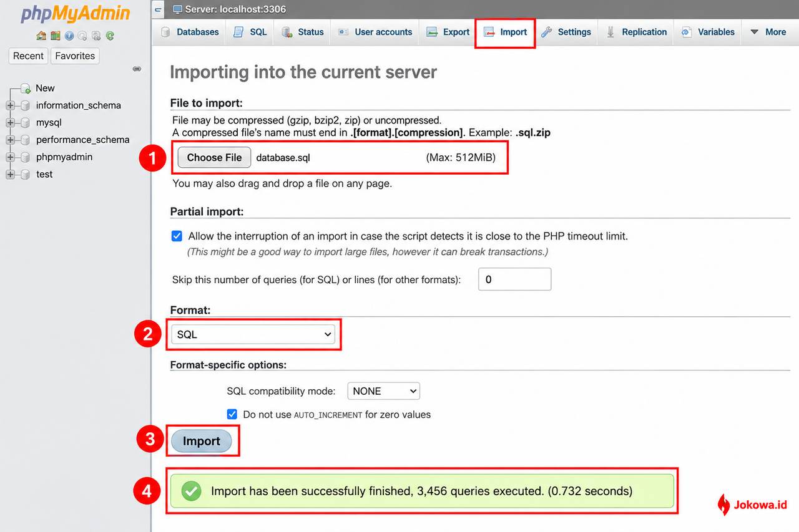
Task: Open the User accounts tab
Action: (376, 32)
